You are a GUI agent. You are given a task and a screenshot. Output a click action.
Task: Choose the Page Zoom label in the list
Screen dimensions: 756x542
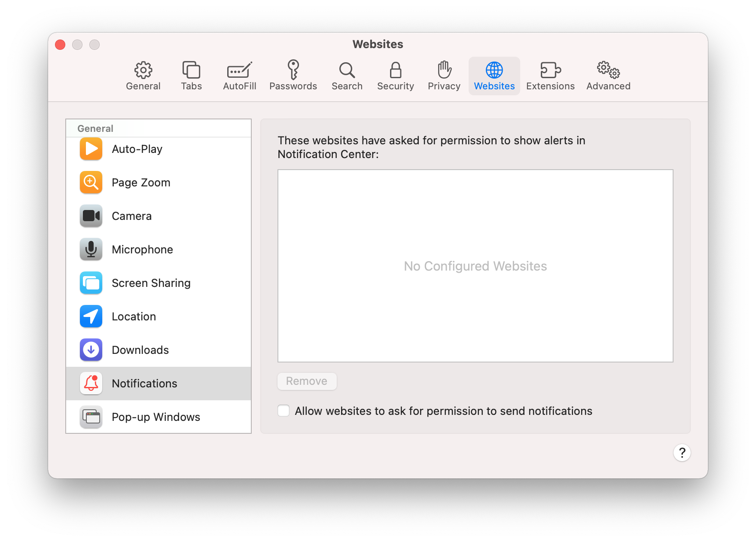tap(141, 183)
